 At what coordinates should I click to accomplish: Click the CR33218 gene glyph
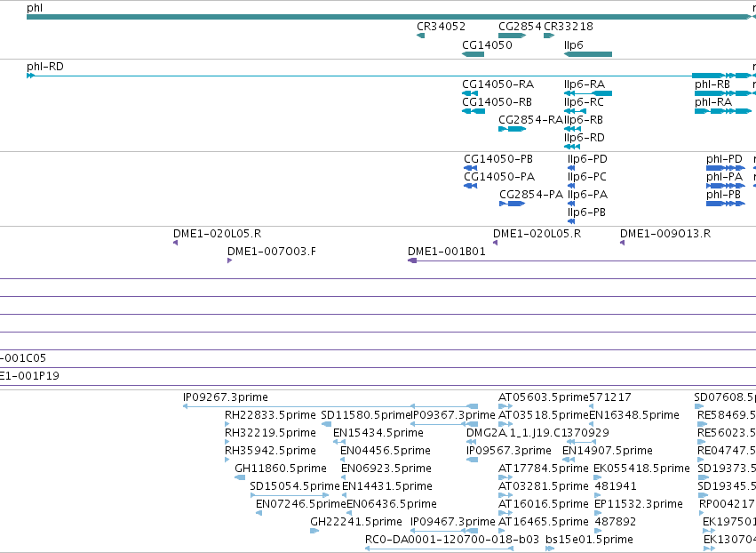[549, 36]
